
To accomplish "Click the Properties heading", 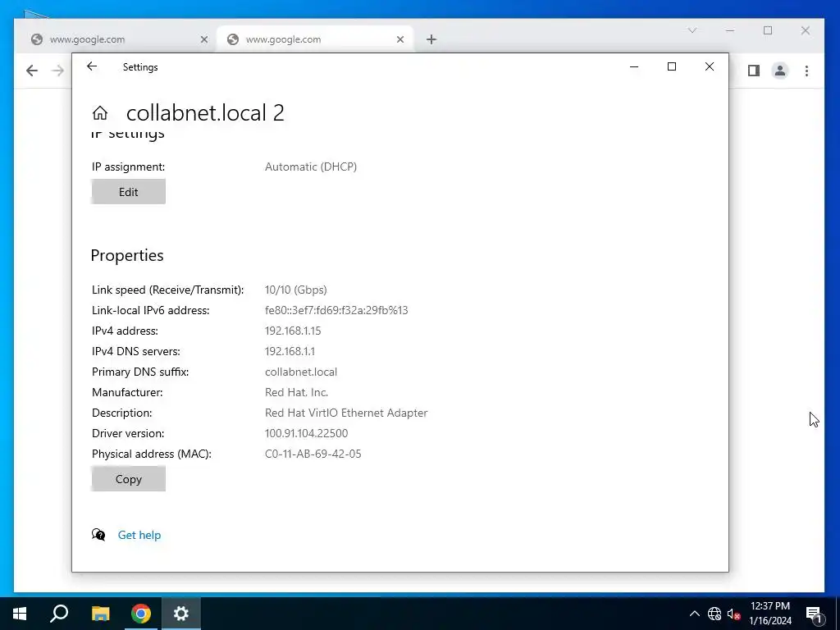I will (127, 256).
